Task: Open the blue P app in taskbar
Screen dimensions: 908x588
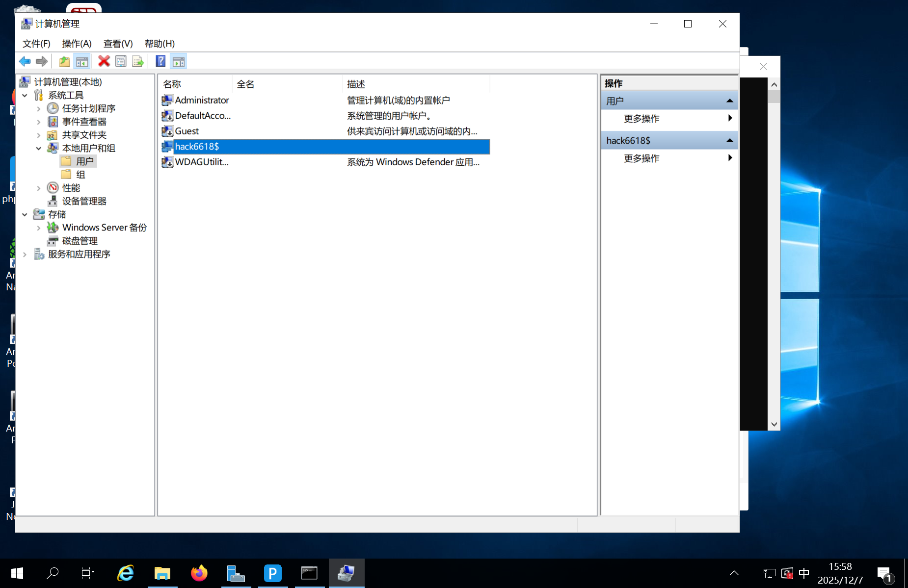Action: coord(273,573)
